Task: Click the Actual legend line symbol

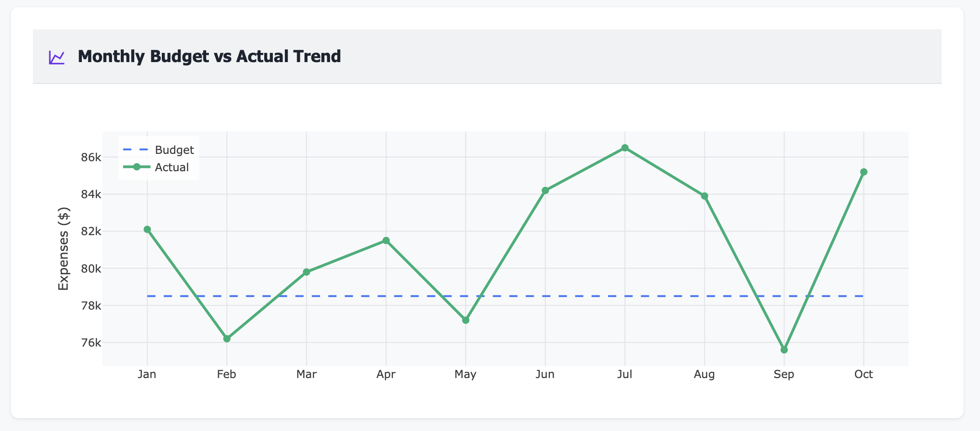Action: (135, 167)
